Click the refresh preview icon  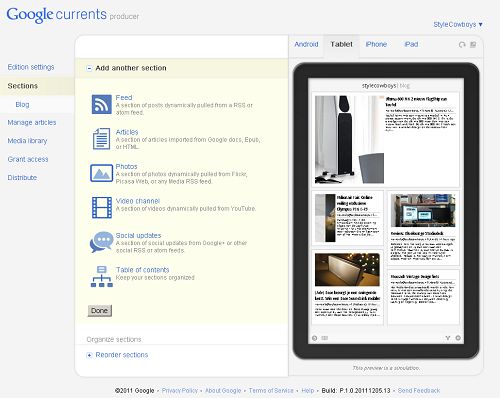(x=462, y=45)
